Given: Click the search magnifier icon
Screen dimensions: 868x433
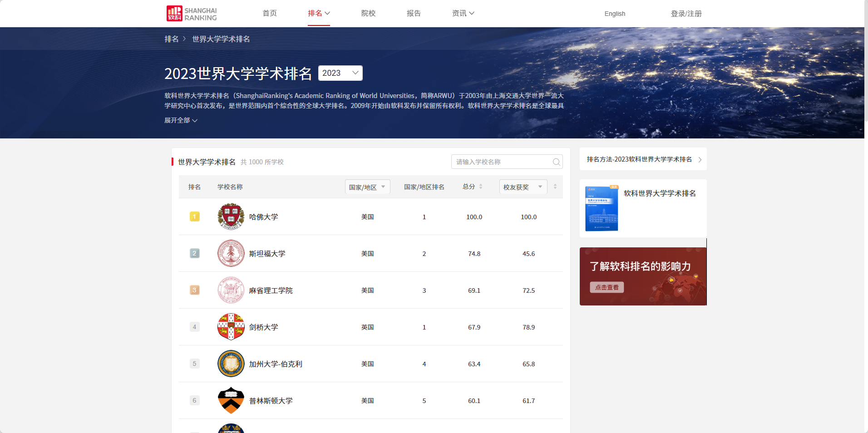Looking at the screenshot, I should point(556,162).
